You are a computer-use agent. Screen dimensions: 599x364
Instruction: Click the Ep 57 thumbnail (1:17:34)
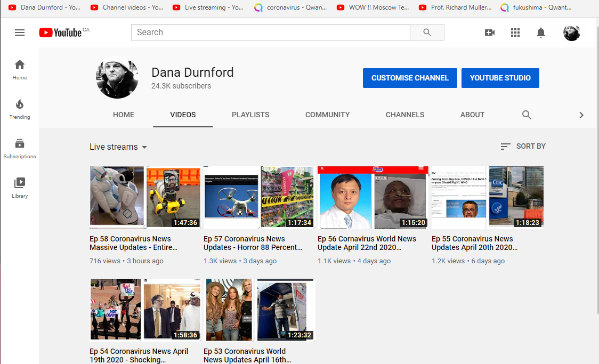tap(258, 197)
